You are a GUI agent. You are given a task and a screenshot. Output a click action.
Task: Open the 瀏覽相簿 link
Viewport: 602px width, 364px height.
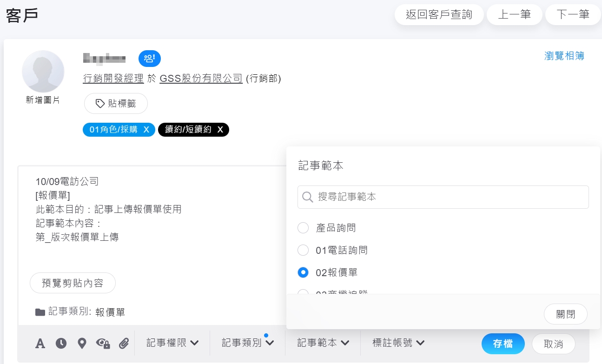(x=564, y=56)
